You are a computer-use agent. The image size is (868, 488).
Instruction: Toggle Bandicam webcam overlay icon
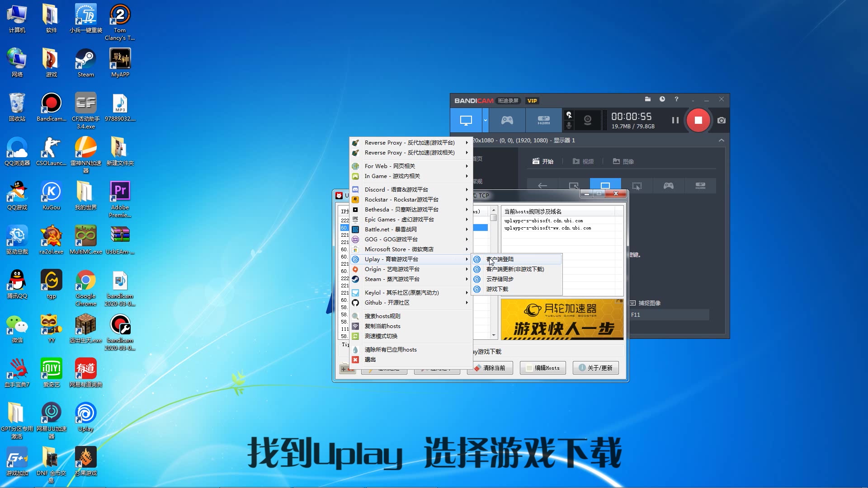pyautogui.click(x=588, y=120)
